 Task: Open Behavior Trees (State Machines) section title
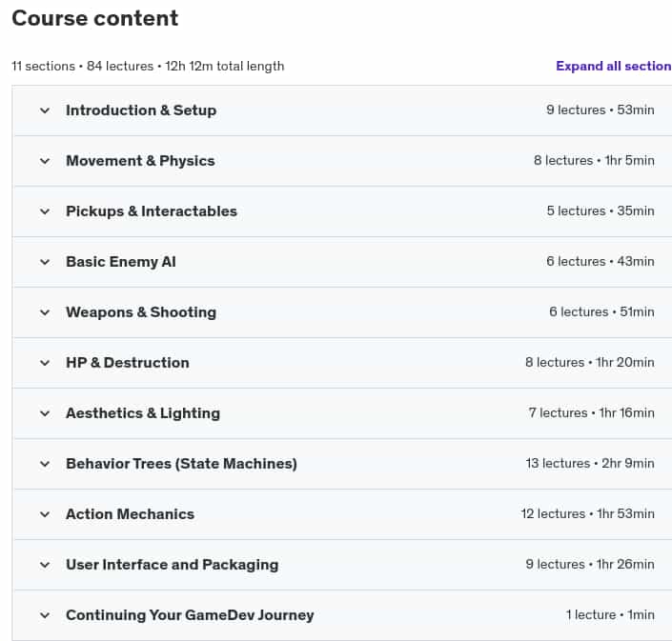click(181, 464)
